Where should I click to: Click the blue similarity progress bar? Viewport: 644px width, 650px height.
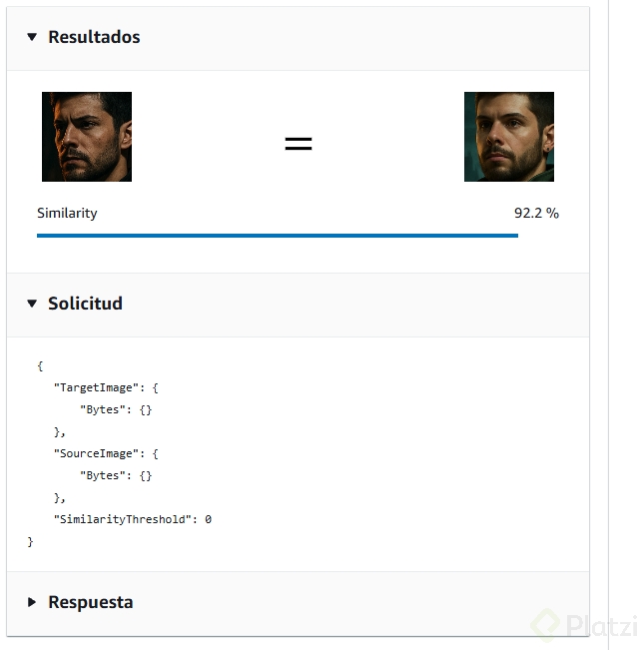(278, 236)
